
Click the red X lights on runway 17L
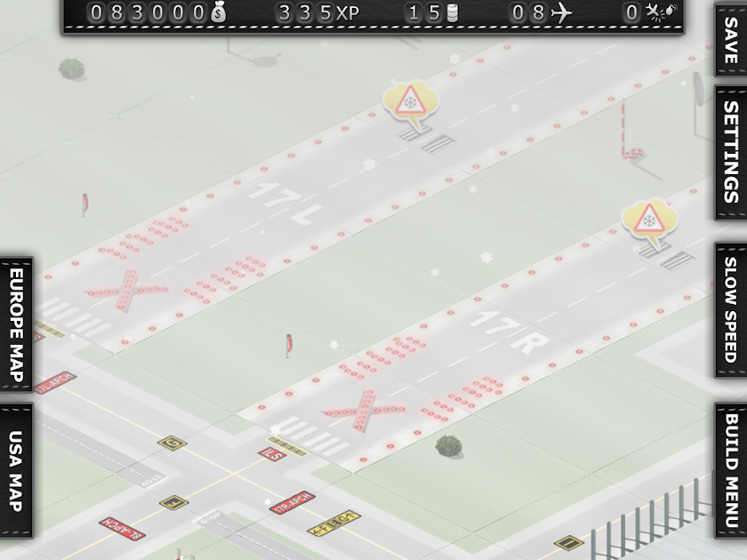tap(125, 290)
